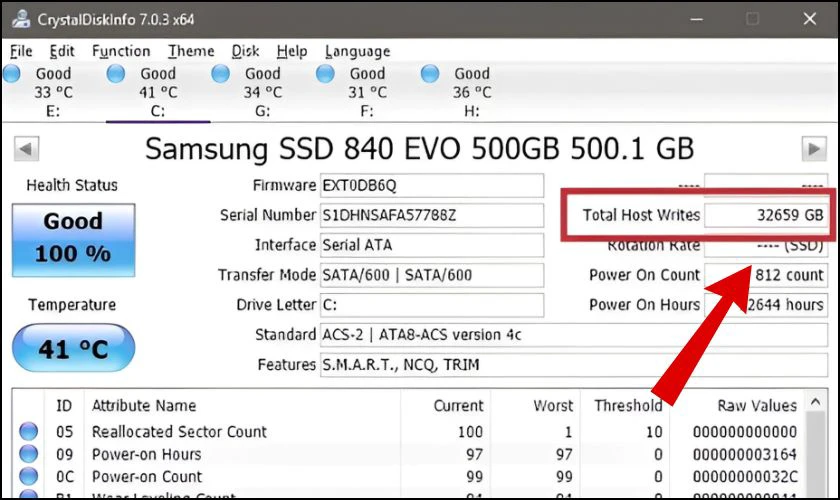The image size is (840, 500).
Task: Click the Attribute Name column header
Action: click(x=242, y=406)
